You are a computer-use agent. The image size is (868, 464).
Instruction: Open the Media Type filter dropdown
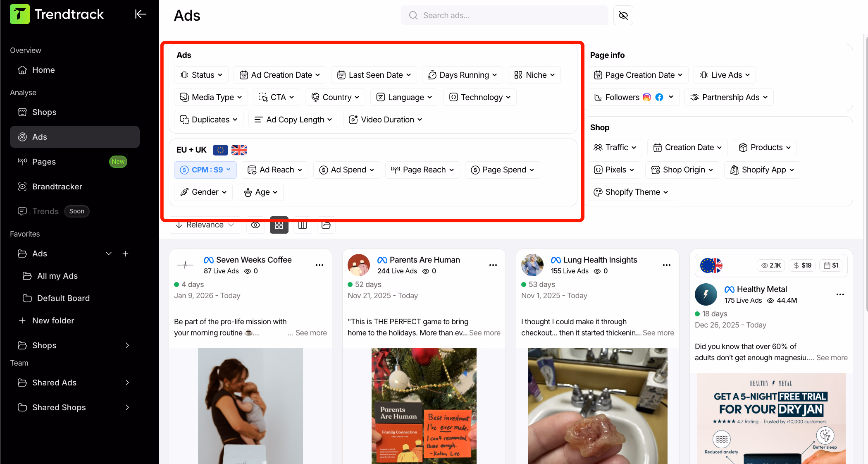211,97
